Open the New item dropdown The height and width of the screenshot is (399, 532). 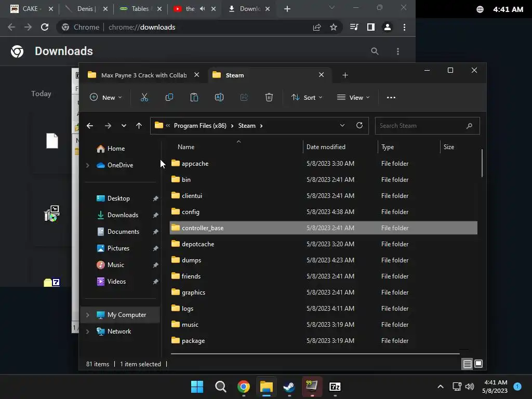(x=105, y=97)
